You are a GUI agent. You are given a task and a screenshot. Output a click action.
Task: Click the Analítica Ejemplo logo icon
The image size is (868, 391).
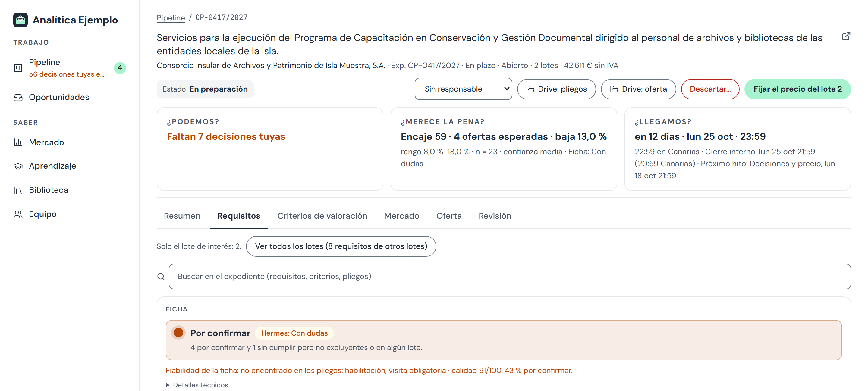20,20
